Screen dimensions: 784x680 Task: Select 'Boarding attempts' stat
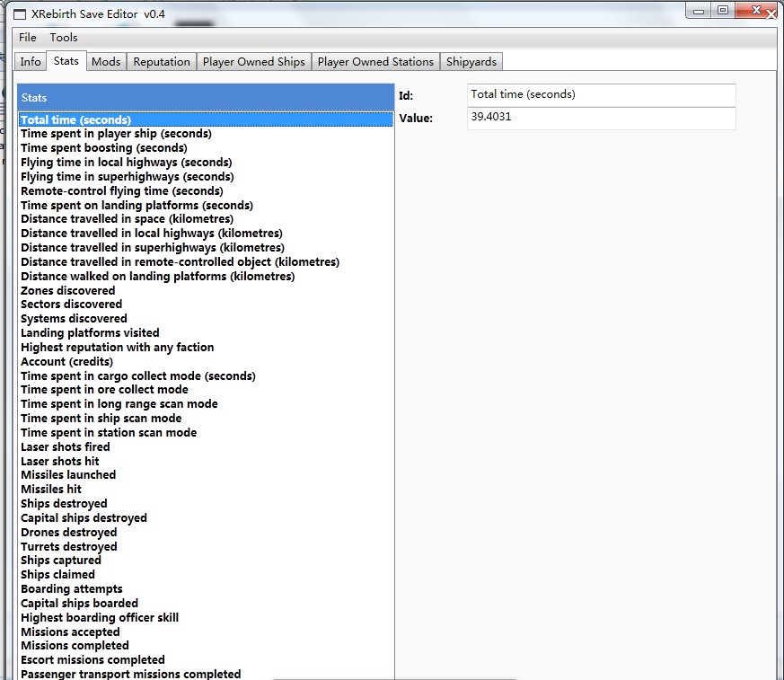(206, 589)
